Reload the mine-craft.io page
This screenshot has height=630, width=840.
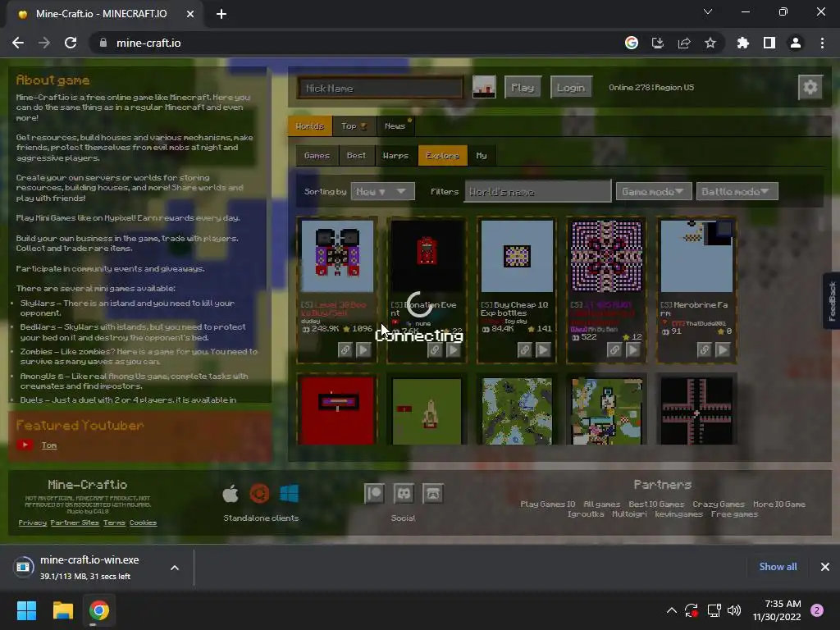(71, 43)
